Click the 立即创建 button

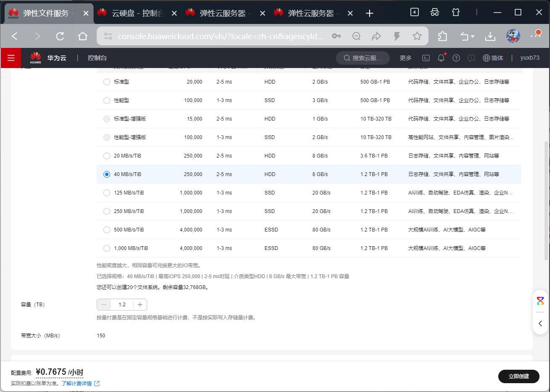coord(519,376)
